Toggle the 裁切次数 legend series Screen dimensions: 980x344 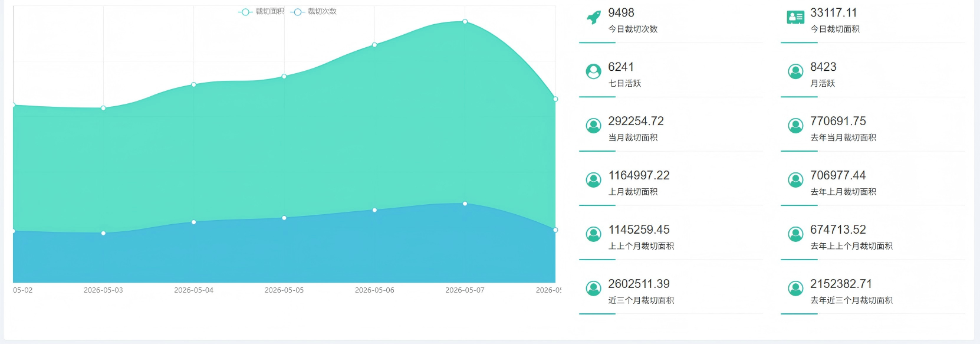pyautogui.click(x=314, y=12)
